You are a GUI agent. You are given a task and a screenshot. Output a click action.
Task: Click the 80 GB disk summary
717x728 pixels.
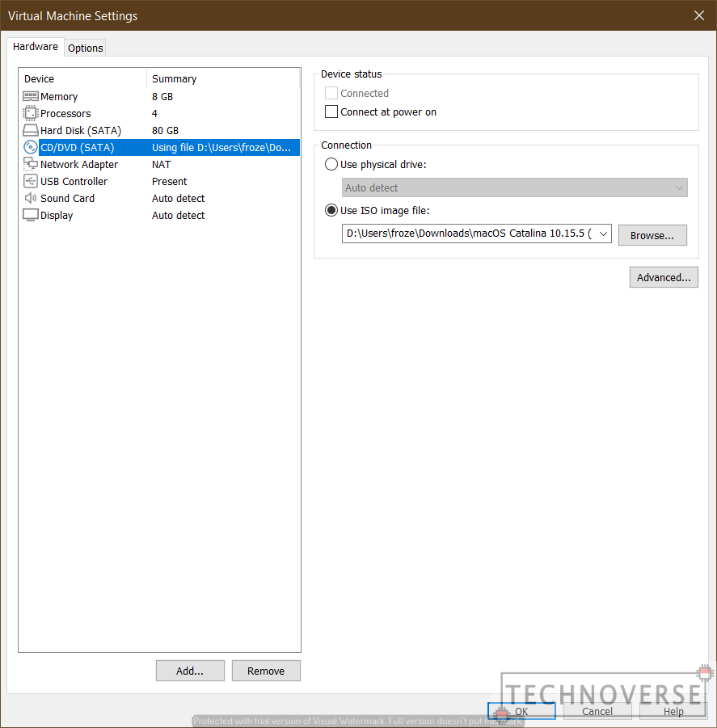(166, 130)
